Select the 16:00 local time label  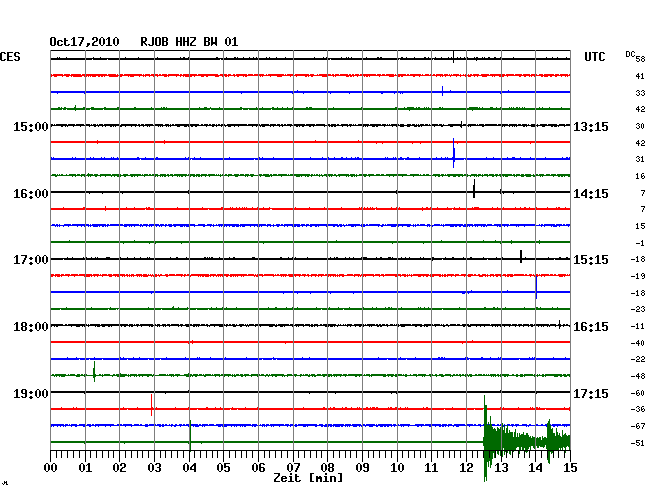31,194
